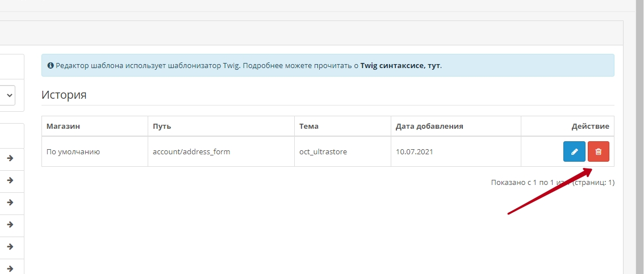Image resolution: width=644 pixels, height=274 pixels.
Task: Open the last partially visible arrow item
Action: pyautogui.click(x=10, y=268)
